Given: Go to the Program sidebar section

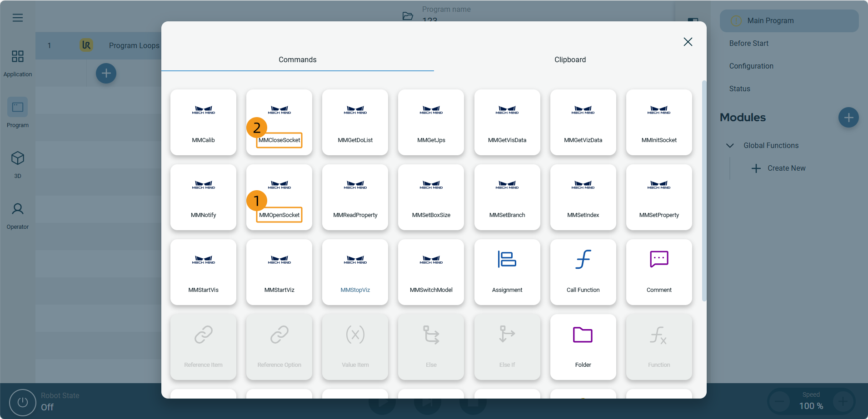Looking at the screenshot, I should coord(18,113).
